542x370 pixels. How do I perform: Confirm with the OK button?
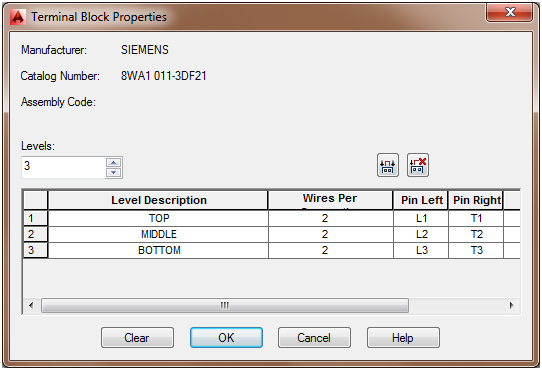point(226,337)
